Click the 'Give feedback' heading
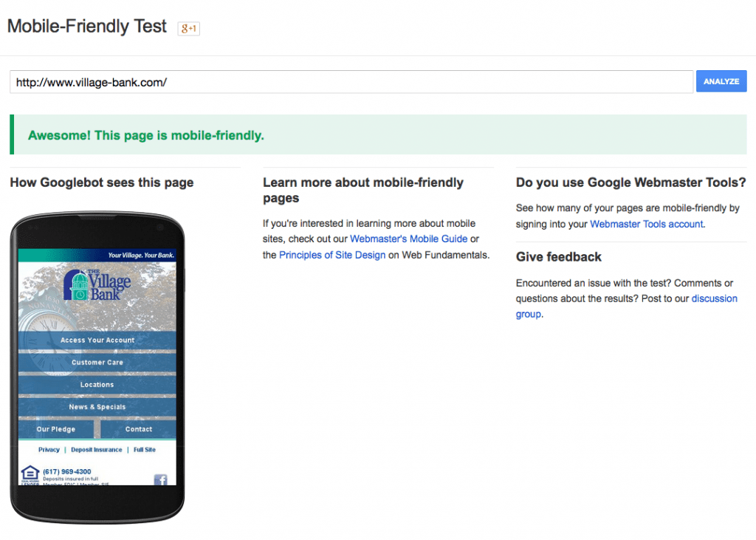This screenshot has width=756, height=540. 559,257
